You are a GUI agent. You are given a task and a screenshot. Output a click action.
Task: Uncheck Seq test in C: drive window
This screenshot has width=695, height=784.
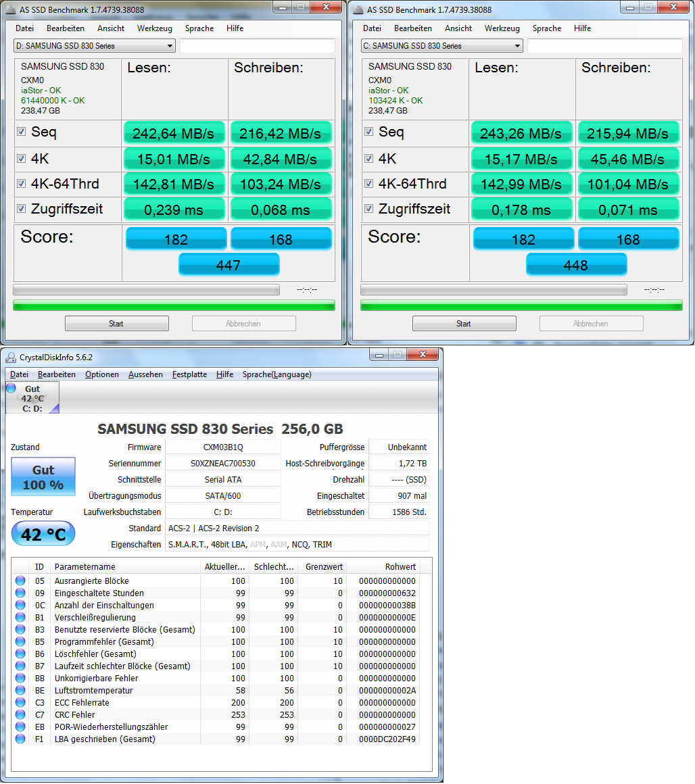click(369, 132)
